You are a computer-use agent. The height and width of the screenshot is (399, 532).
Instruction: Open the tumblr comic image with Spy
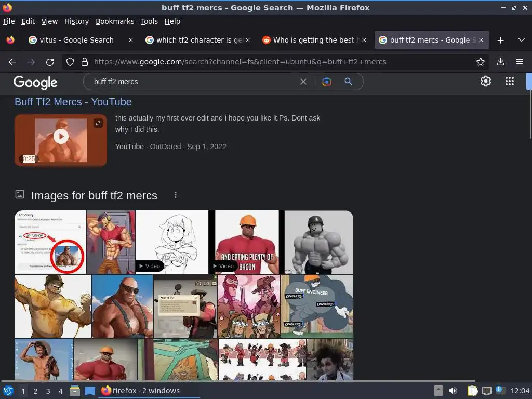(249, 306)
